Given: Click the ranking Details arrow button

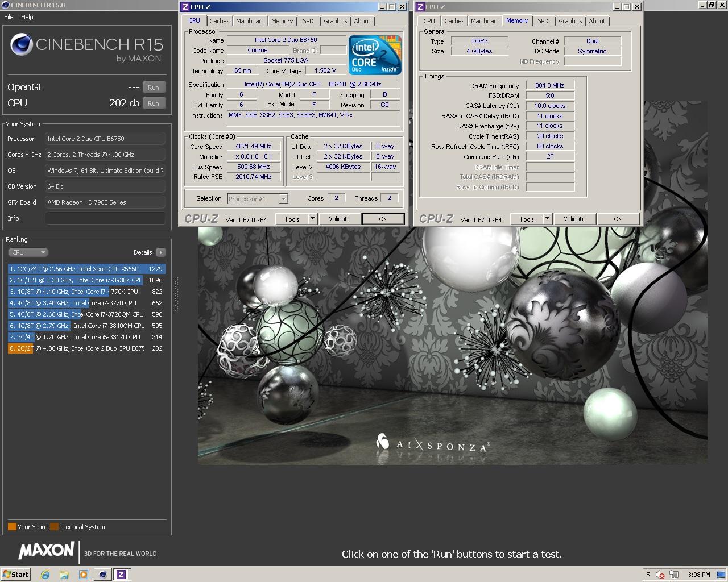Looking at the screenshot, I should [x=160, y=252].
